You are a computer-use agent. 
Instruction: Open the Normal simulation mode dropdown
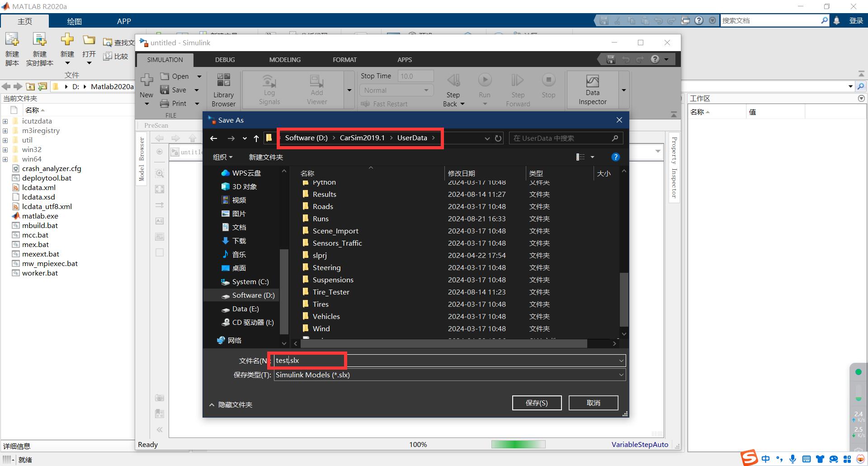396,90
